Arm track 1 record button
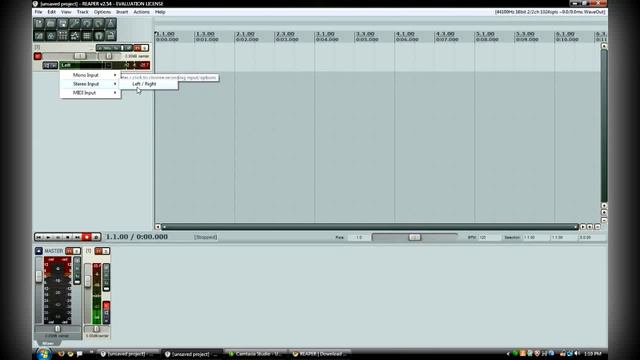This screenshot has width=640, height=360. click(38, 56)
